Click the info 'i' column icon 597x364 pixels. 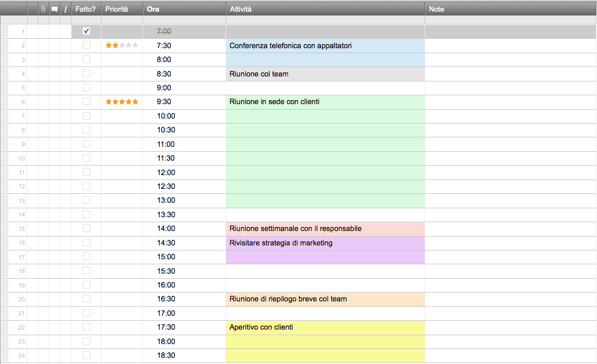tap(65, 9)
